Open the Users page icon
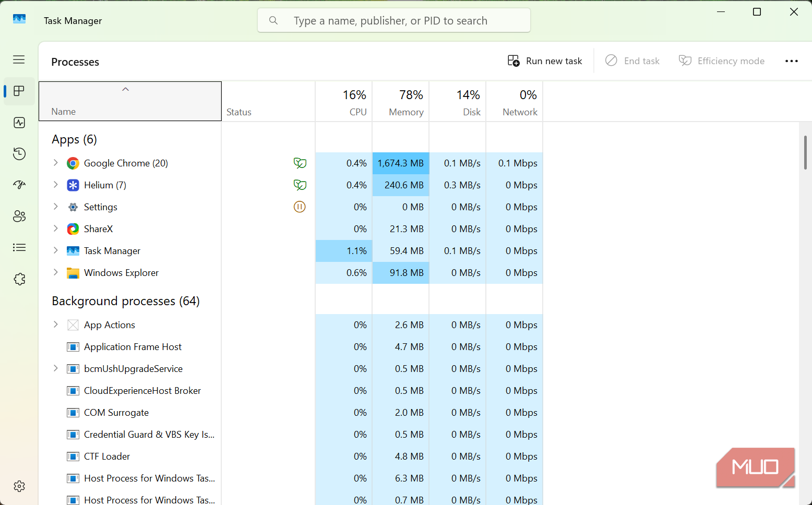 [19, 216]
